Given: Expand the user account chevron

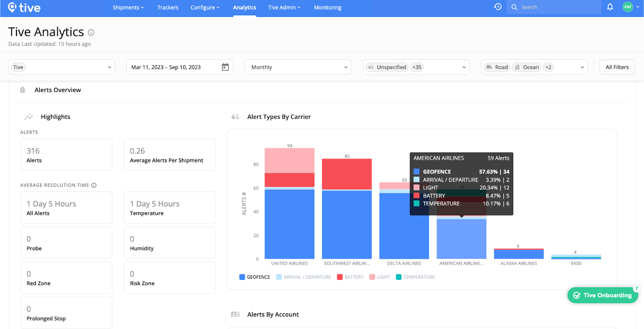Looking at the screenshot, I should [638, 7].
